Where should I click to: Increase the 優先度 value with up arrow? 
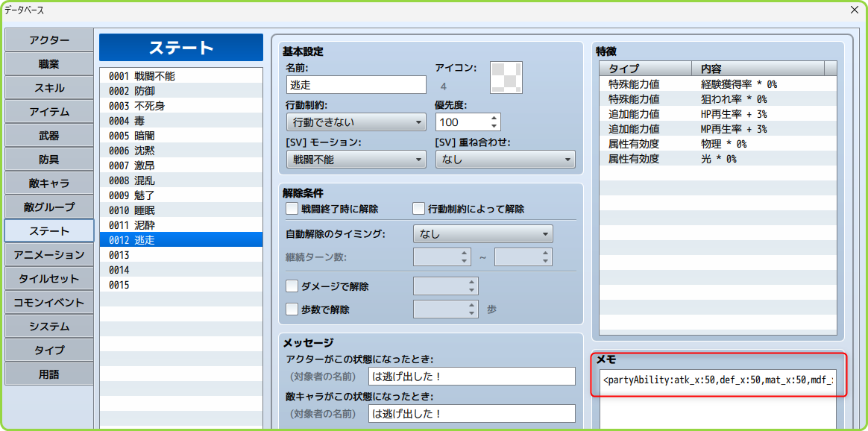[495, 118]
